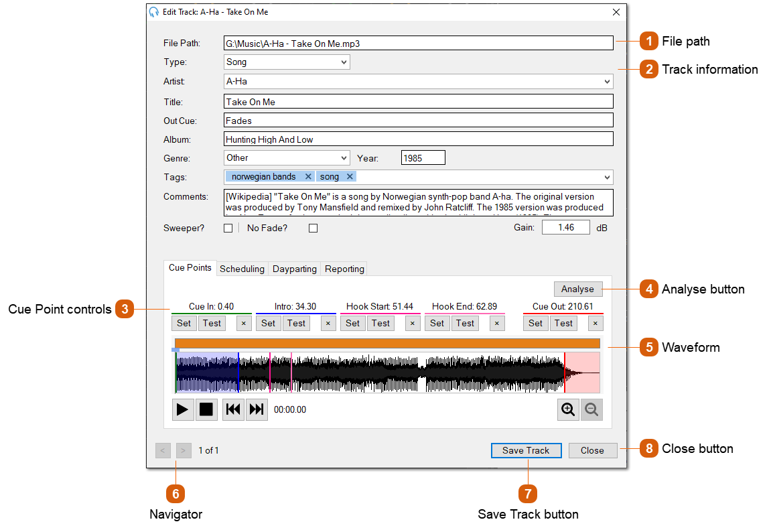769x532 pixels.
Task: Check the No Fade option
Action: coord(312,227)
